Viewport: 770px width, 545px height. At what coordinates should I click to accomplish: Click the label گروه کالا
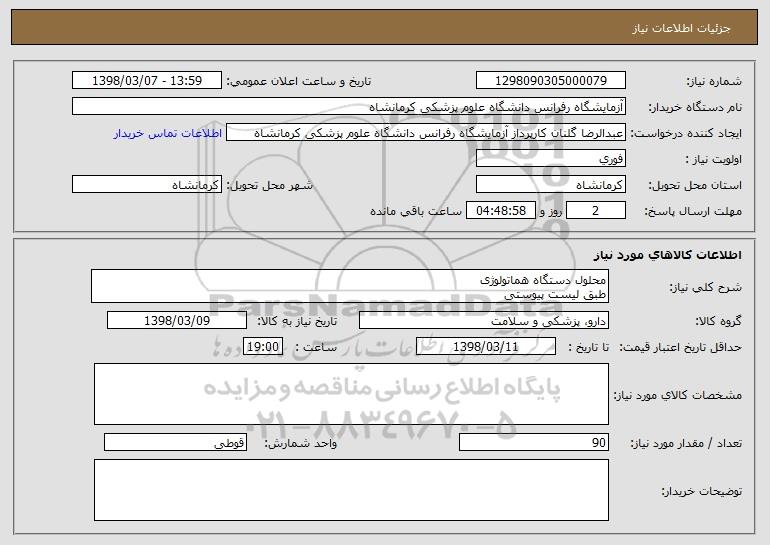718,321
